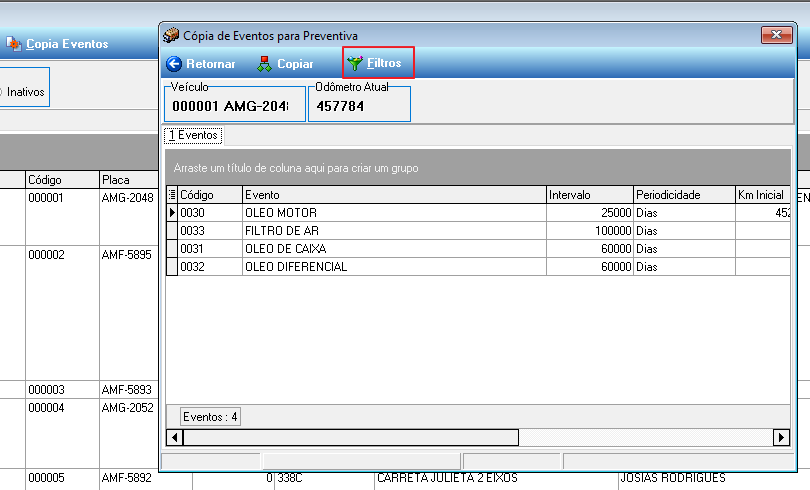Click plate AMG-2048 in background list
The height and width of the screenshot is (490, 810).
coord(128,198)
